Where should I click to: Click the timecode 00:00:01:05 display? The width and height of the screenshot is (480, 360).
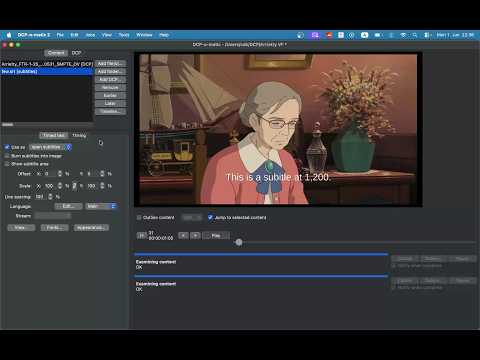click(161, 238)
